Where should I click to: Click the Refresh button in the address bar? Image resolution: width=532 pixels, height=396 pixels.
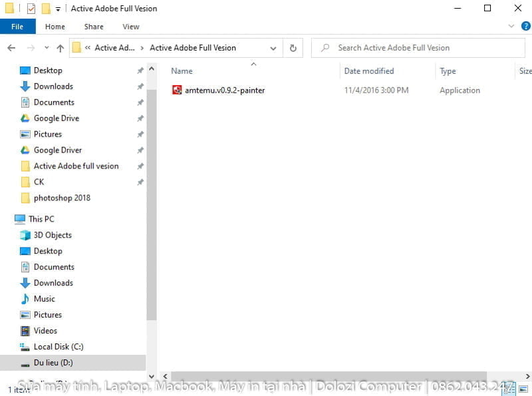click(293, 48)
